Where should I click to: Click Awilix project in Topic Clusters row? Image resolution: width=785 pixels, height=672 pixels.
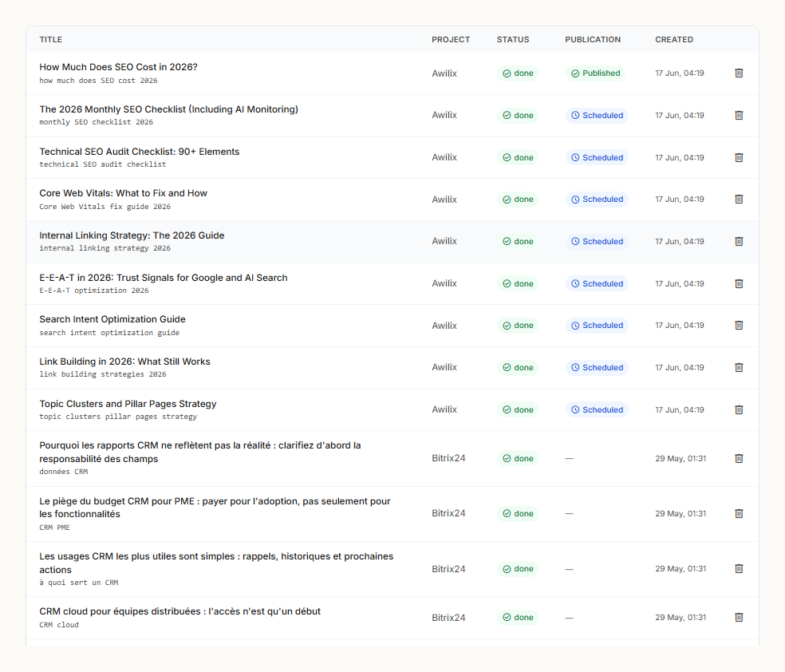444,409
